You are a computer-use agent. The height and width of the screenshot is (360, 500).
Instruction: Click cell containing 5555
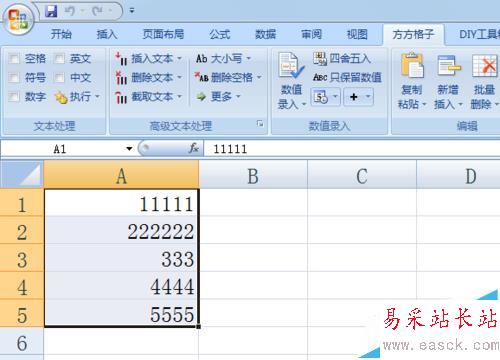tap(121, 313)
